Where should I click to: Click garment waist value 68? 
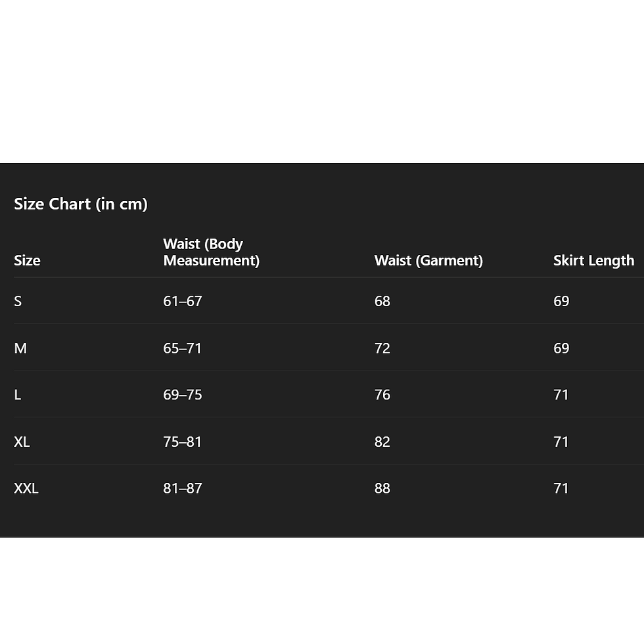[382, 301]
